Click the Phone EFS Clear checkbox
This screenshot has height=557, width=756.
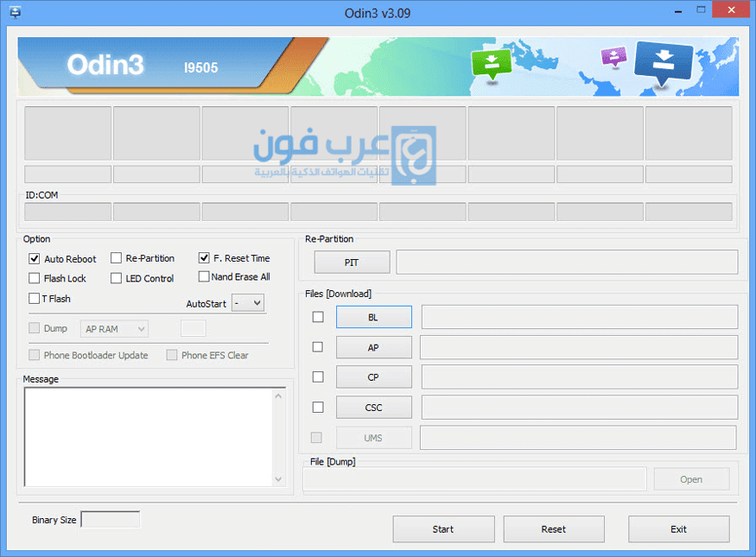click(172, 355)
